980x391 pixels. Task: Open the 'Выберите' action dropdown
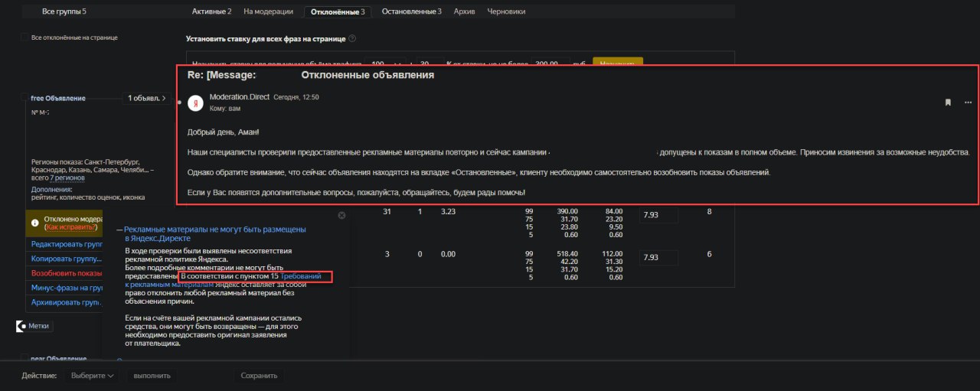92,376
